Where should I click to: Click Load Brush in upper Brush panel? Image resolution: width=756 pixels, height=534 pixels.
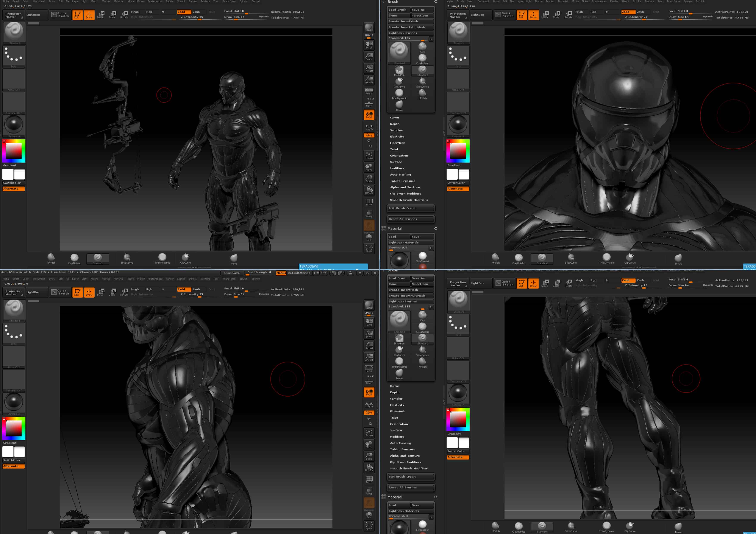click(399, 10)
